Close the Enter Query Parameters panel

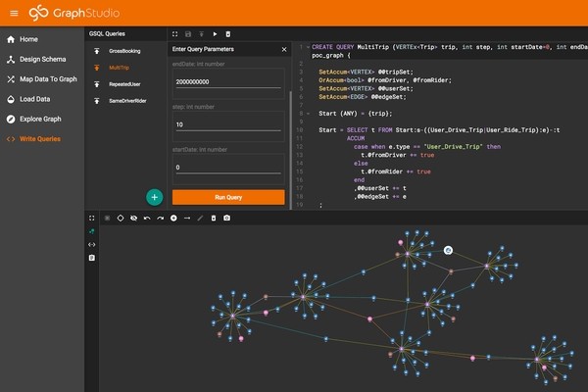(x=284, y=50)
